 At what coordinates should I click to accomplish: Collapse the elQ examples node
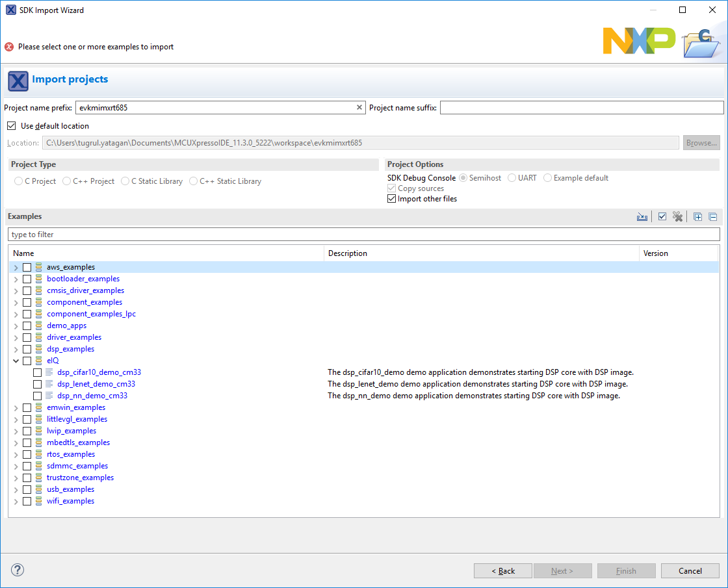tap(15, 361)
